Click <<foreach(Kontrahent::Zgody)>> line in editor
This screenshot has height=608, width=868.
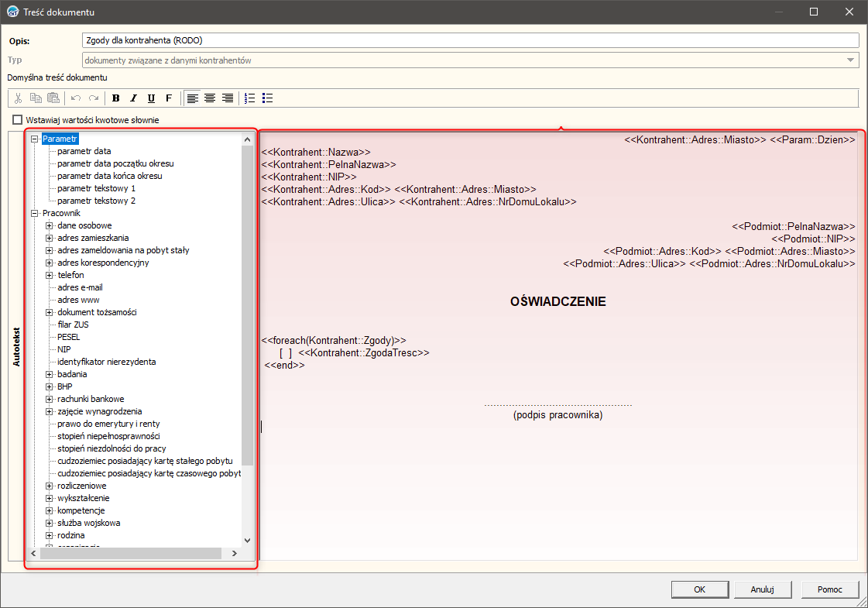pos(334,341)
